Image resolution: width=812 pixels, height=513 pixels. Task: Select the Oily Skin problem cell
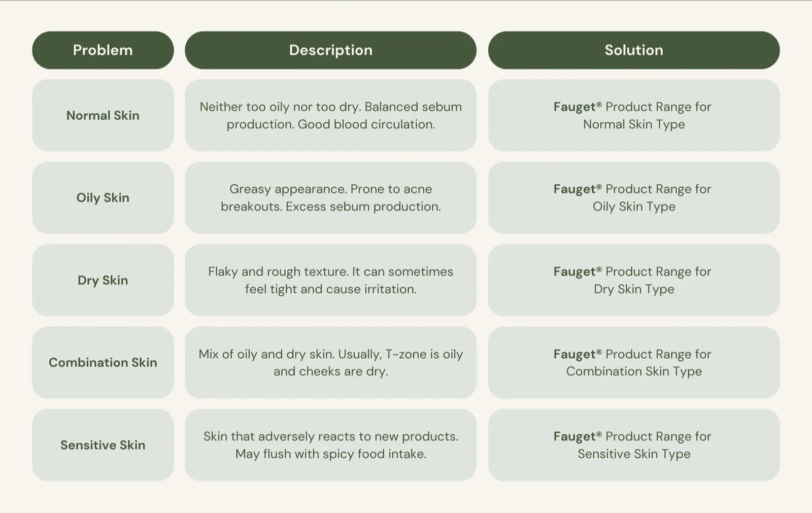pos(103,197)
